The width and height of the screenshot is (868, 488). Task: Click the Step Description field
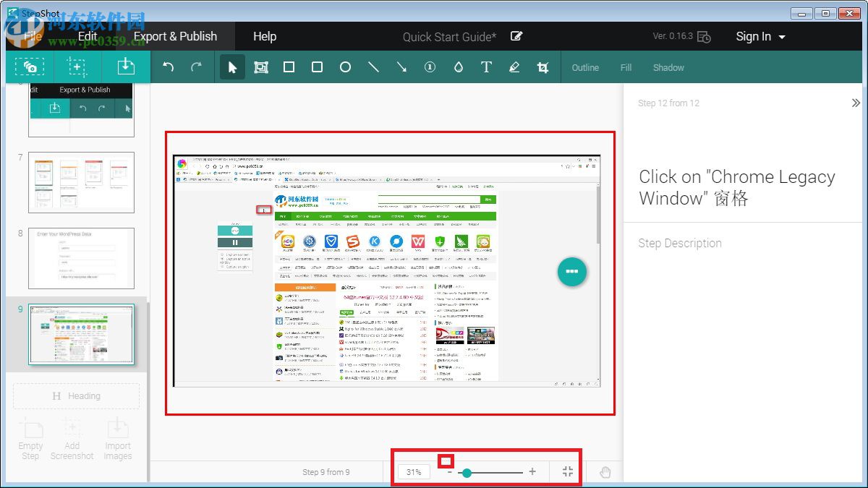pyautogui.click(x=680, y=243)
